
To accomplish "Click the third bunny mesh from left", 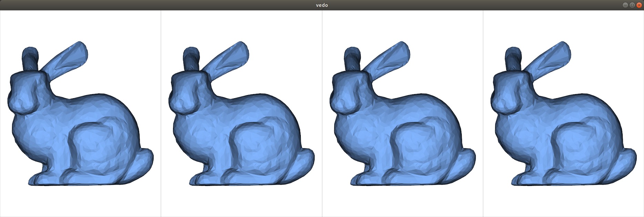I will [x=403, y=114].
